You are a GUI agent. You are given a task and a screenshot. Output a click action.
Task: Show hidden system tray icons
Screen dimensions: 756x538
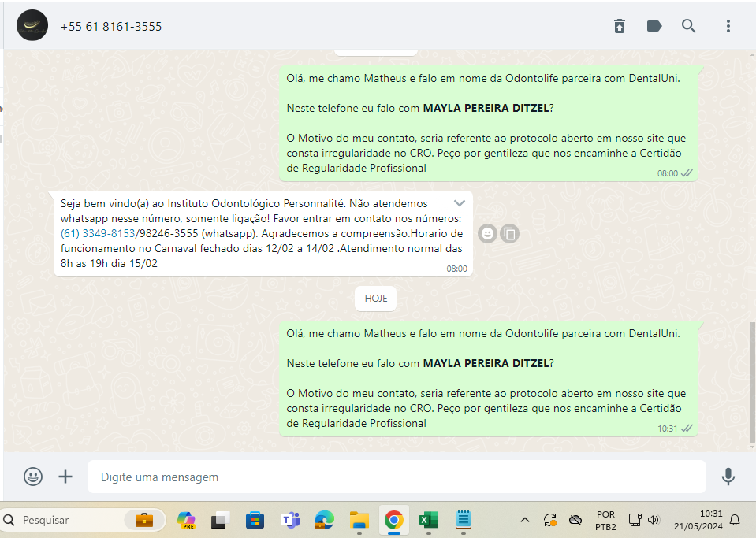[524, 520]
